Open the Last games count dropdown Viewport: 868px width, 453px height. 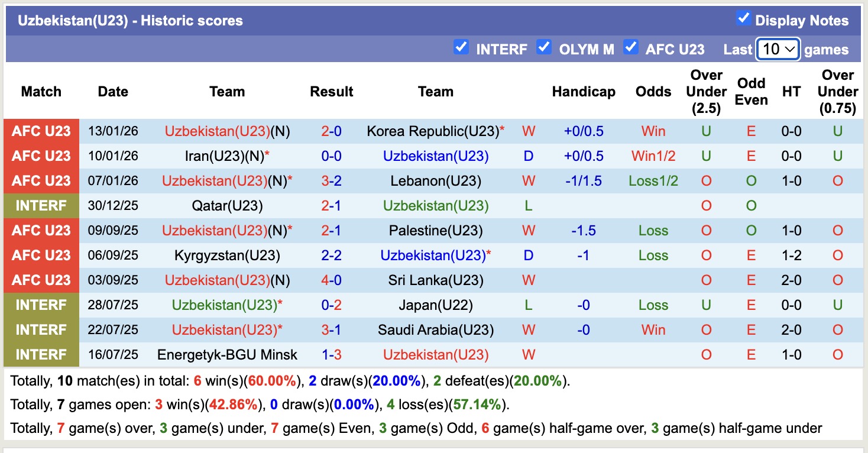click(x=778, y=49)
